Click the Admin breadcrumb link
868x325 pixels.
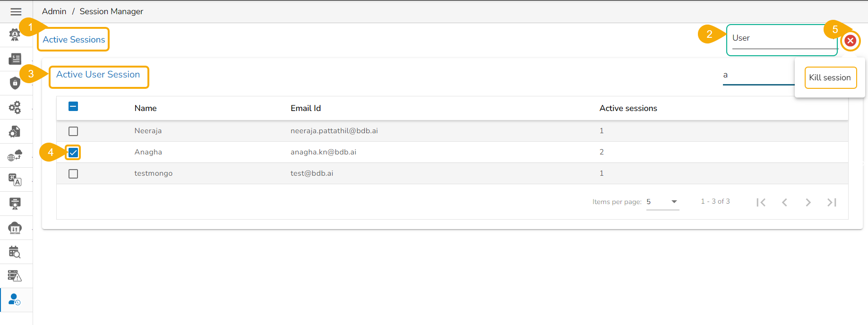54,11
